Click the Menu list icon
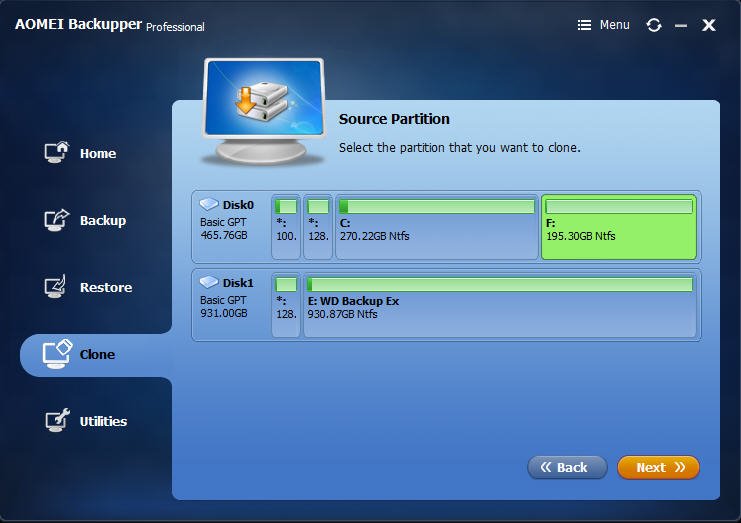The width and height of the screenshot is (741, 523). pyautogui.click(x=584, y=25)
